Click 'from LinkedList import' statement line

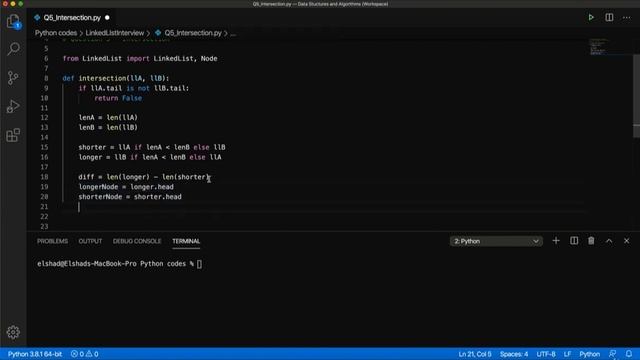tap(140, 59)
